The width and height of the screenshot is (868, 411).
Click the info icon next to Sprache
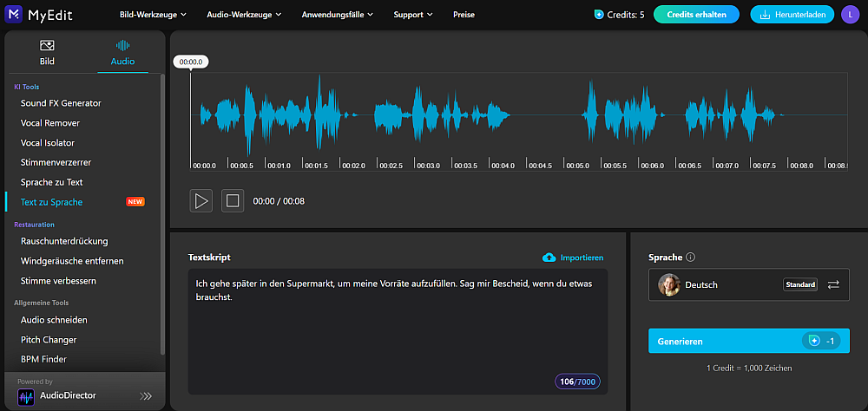(690, 258)
